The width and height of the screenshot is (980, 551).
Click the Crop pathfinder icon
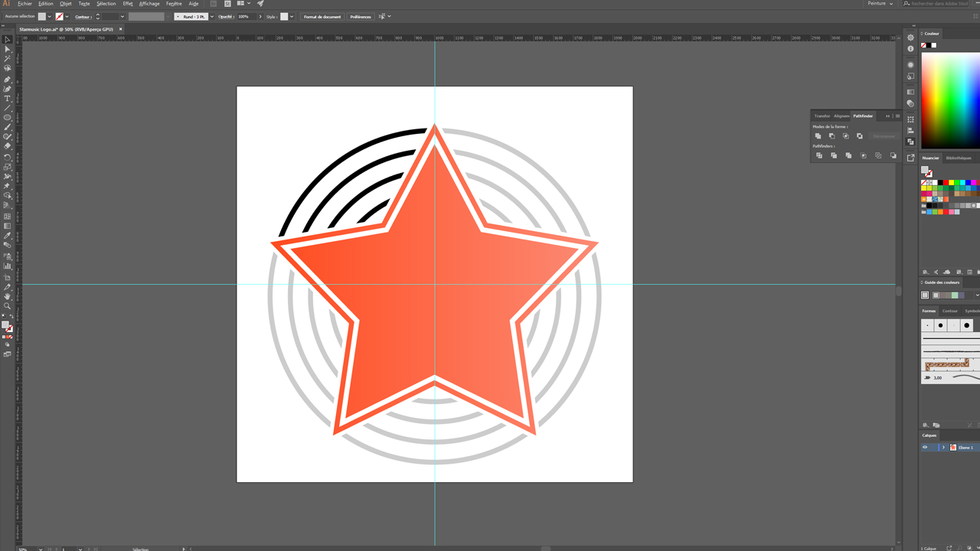point(864,155)
